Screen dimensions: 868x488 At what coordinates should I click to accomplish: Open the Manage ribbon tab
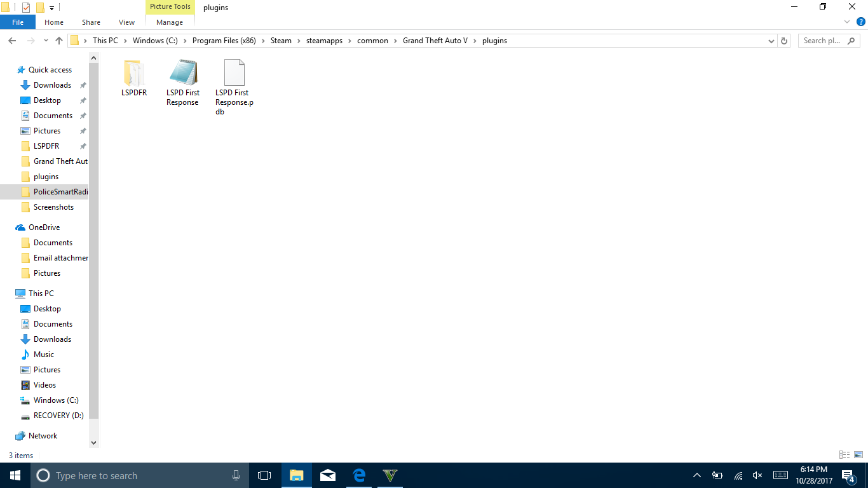point(170,22)
